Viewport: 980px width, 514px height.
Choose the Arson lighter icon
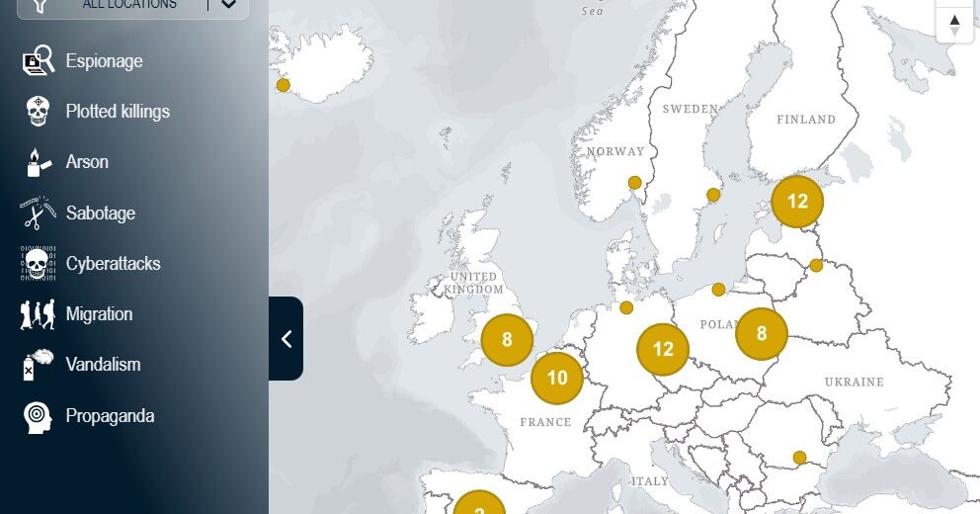[38, 162]
